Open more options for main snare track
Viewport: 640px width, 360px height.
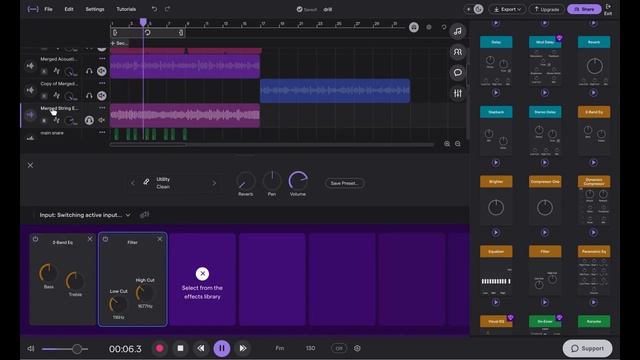(x=102, y=133)
